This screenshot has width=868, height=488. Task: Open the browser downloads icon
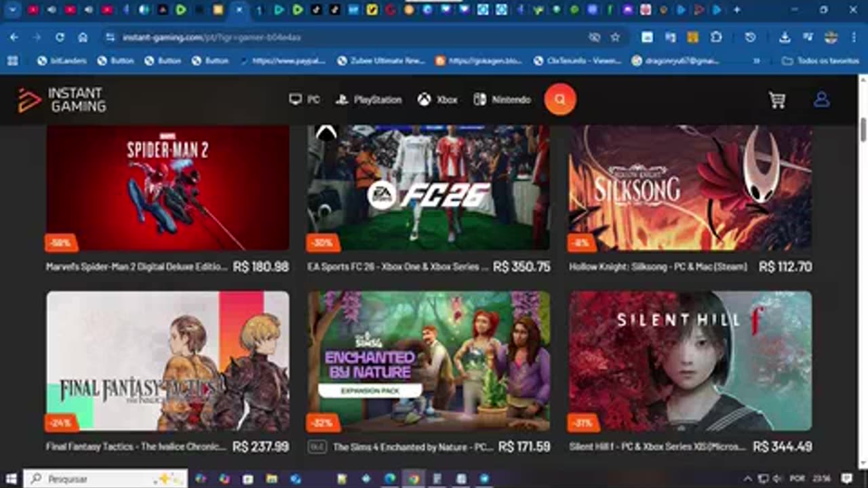[x=785, y=37]
